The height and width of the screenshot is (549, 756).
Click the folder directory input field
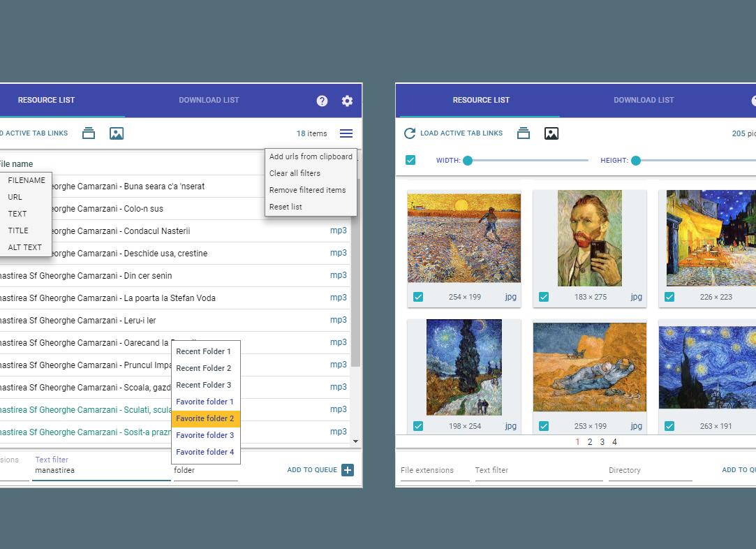pyautogui.click(x=206, y=470)
